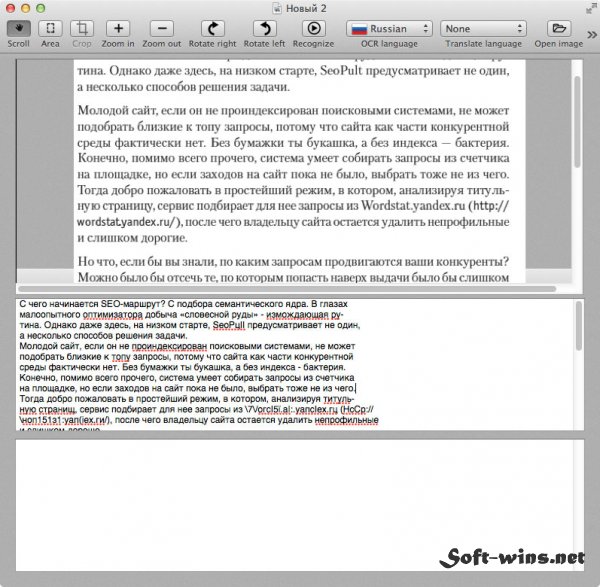Select the Area selection tool
Screen dimensions: 600x587
click(50, 29)
